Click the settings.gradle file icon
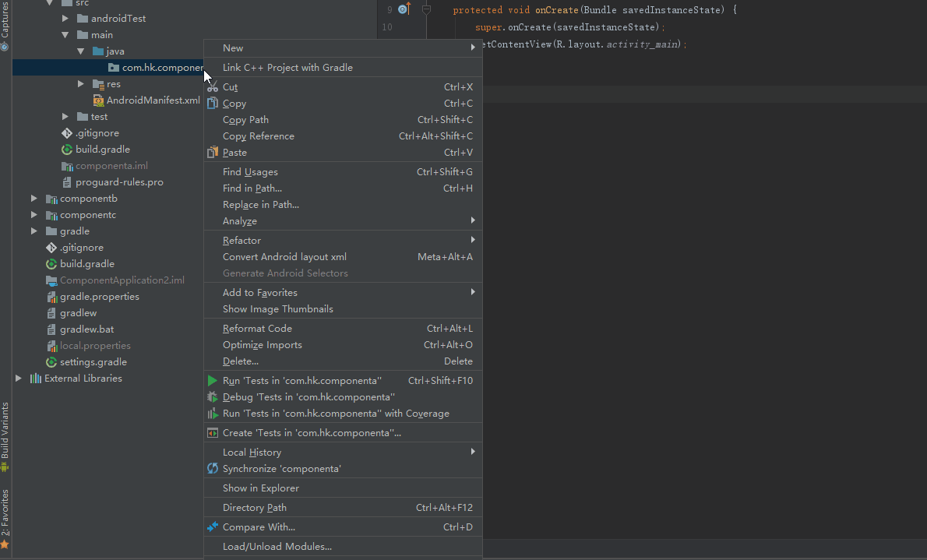 coord(51,362)
